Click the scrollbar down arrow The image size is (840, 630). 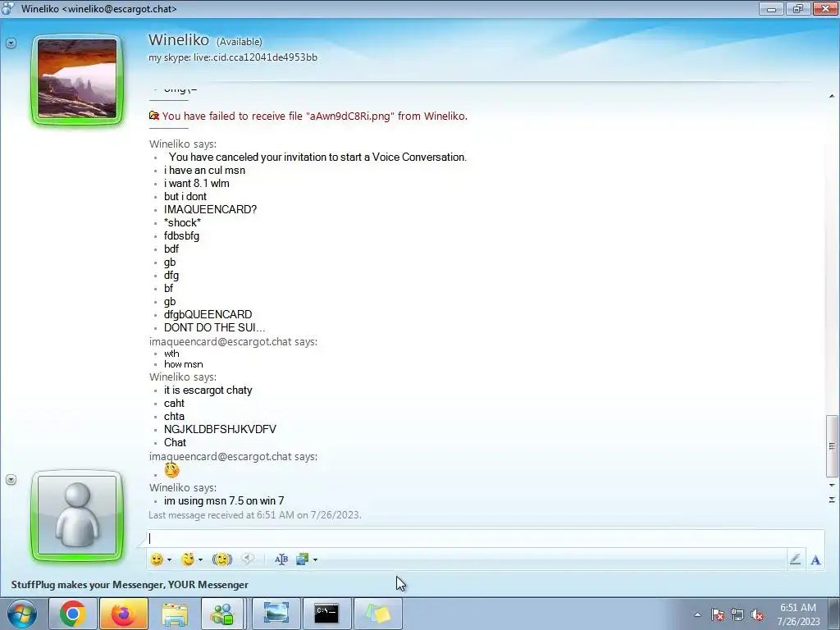point(832,486)
